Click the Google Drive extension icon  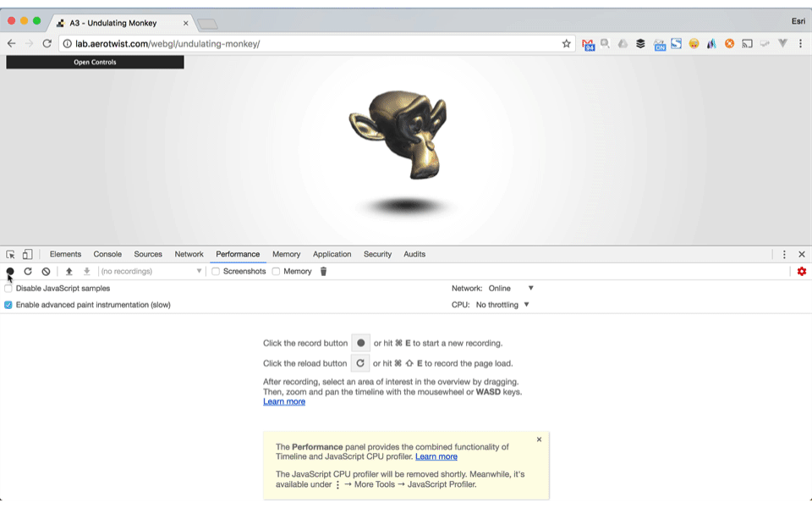pyautogui.click(x=623, y=43)
